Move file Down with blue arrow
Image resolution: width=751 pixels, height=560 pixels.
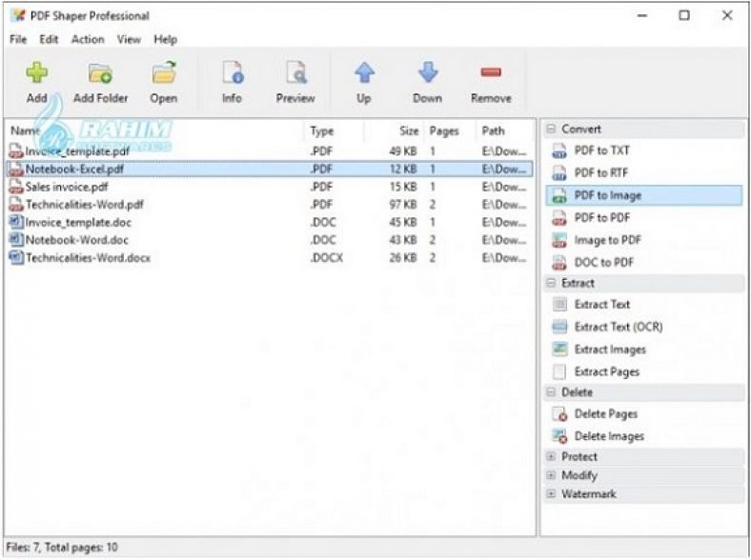coord(428,71)
